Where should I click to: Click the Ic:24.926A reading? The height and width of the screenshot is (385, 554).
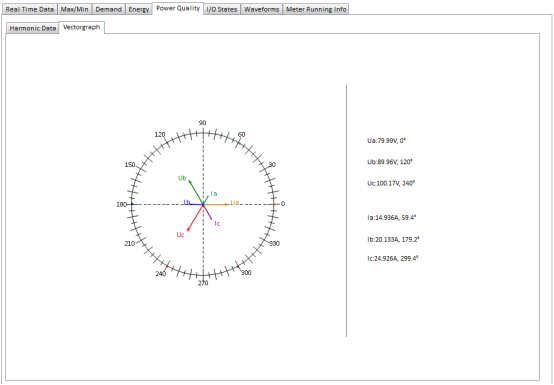393,258
